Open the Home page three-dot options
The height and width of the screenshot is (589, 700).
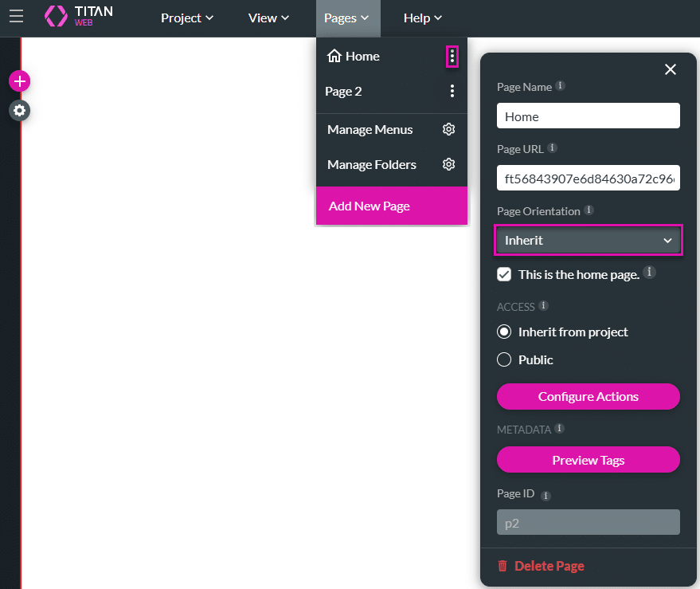pos(452,56)
